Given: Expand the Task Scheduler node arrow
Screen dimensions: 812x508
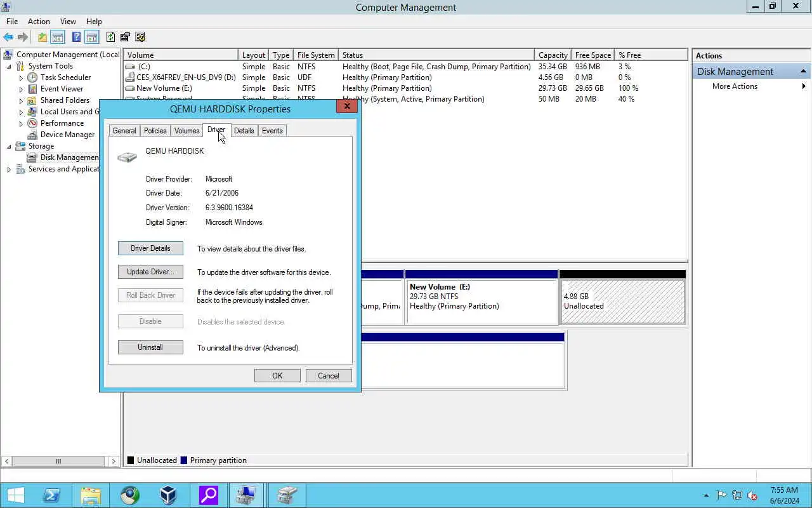Looking at the screenshot, I should pyautogui.click(x=21, y=77).
